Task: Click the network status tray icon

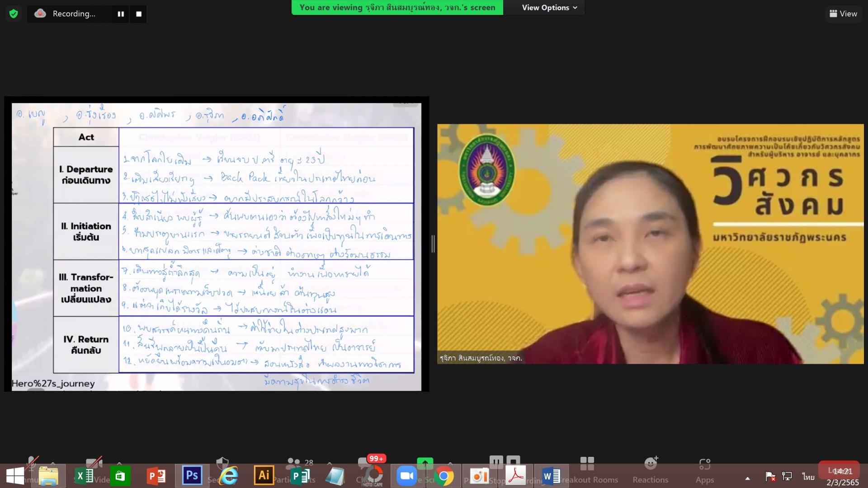Action: click(x=787, y=476)
